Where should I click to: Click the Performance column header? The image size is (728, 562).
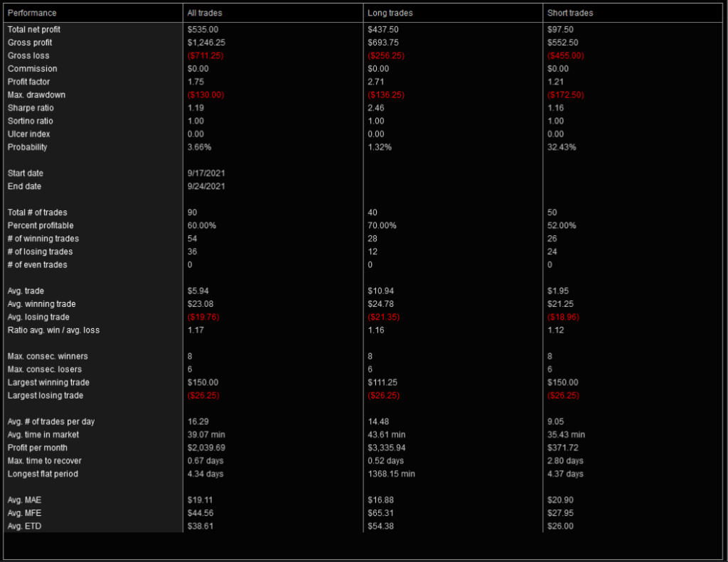click(32, 13)
